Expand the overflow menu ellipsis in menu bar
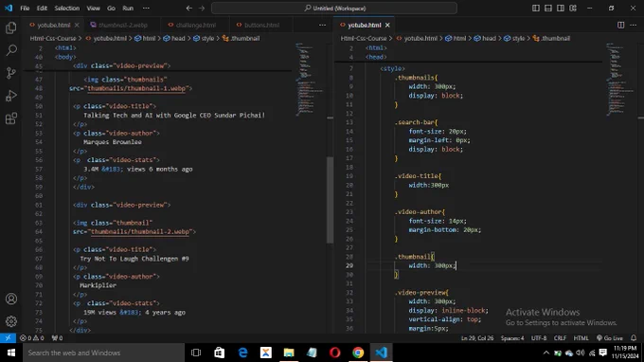Screen dimensions: 644x362 [146, 9]
